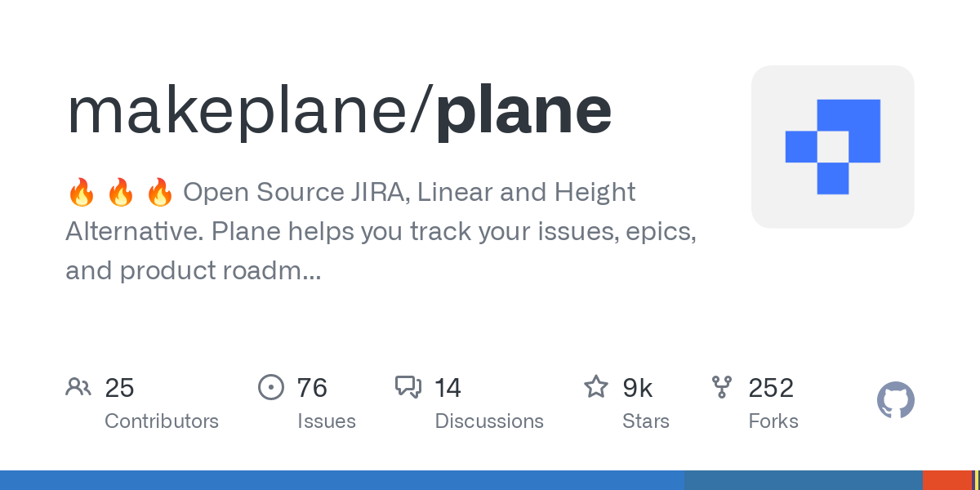Click the orange language bar segment
980x490 pixels.
(x=947, y=480)
